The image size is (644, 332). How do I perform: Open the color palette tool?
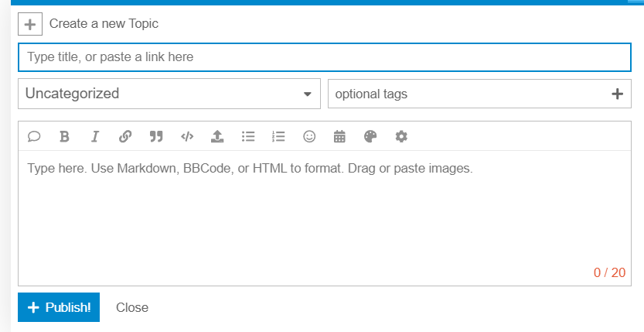click(370, 136)
